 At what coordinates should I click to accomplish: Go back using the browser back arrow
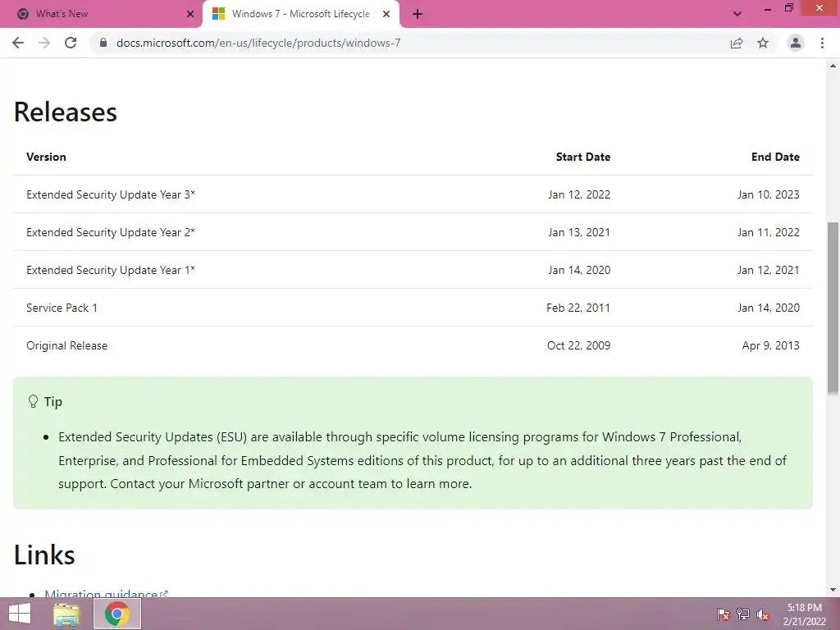tap(18, 43)
